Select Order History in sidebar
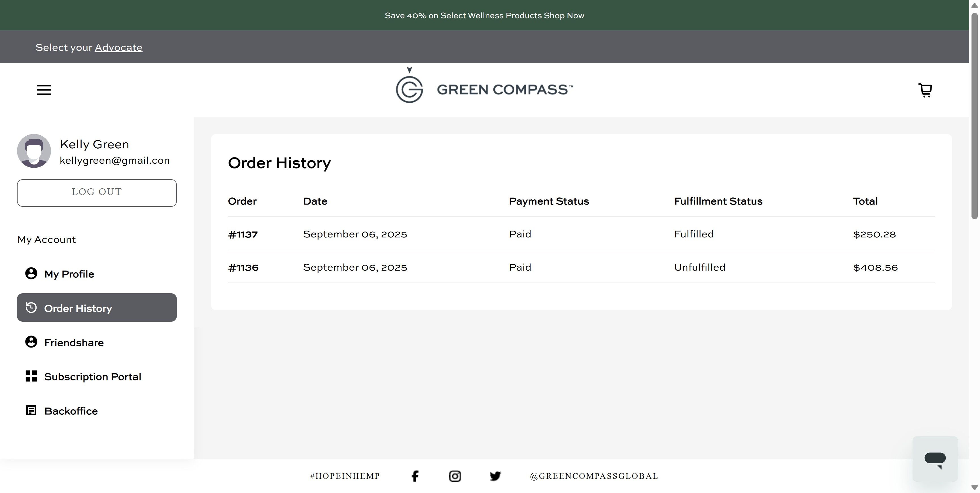This screenshot has height=493, width=980. point(97,307)
